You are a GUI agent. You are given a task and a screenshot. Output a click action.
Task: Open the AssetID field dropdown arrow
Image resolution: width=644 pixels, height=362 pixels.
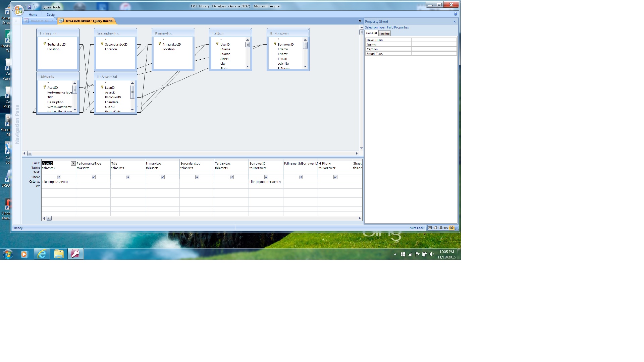click(x=73, y=163)
